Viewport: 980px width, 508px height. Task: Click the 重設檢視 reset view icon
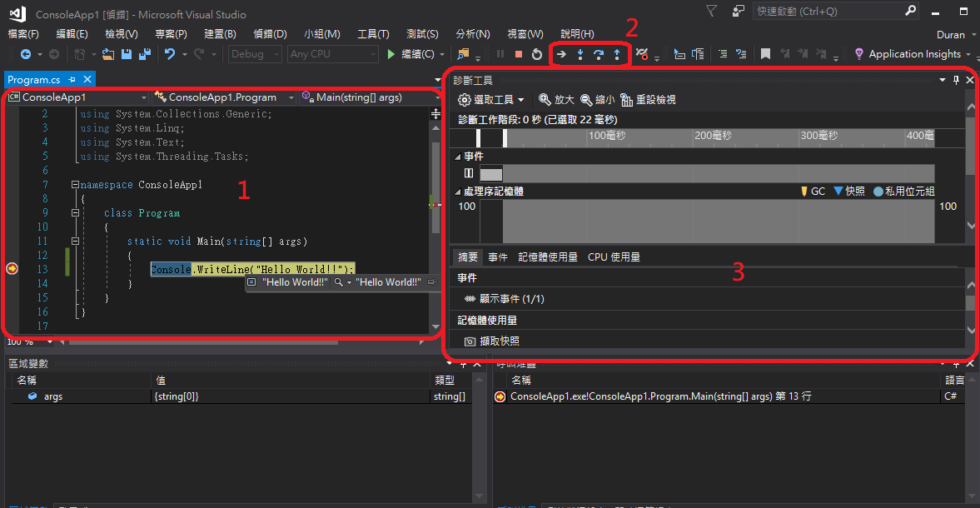point(626,99)
